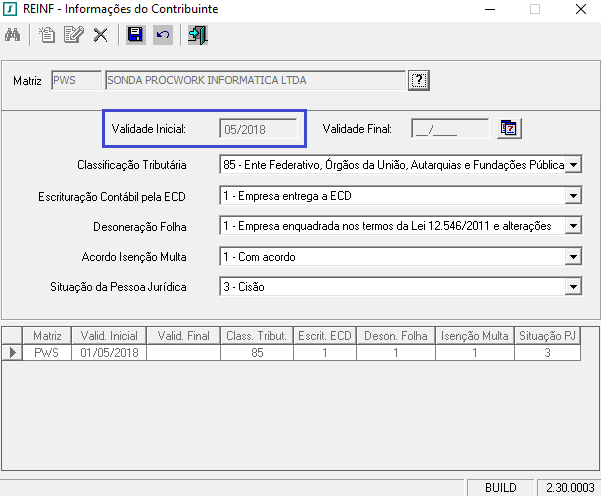Open the Acordo Isenção Multa dropdown
The image size is (601, 496).
(x=573, y=257)
